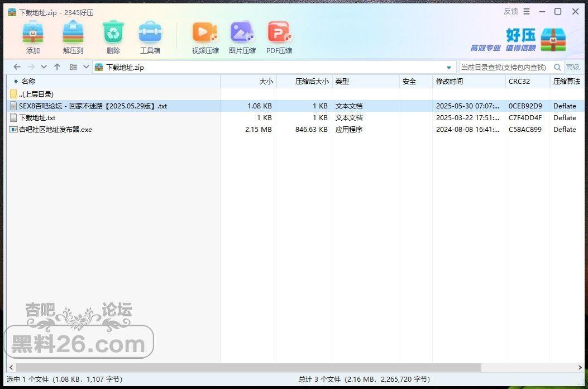Click the CRC32 value C7F4DD4F
Viewport: 588px width, 389px height.
tap(525, 117)
